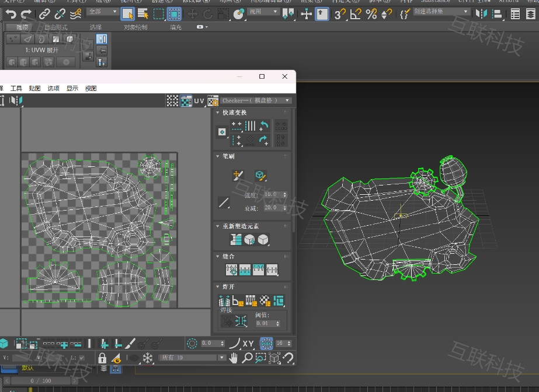Click rotate 90 degrees clockwise icon
The width and height of the screenshot is (539, 392).
pyautogui.click(x=263, y=140)
